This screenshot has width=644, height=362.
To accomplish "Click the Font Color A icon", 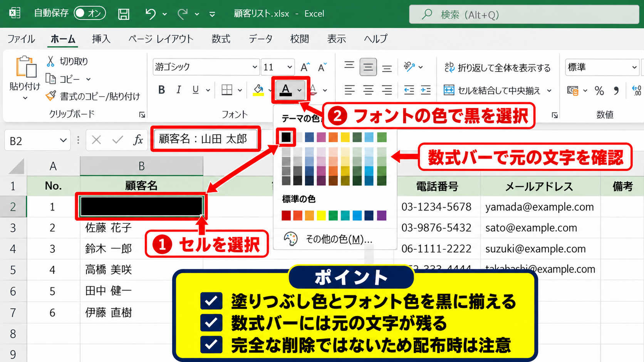I will 285,90.
